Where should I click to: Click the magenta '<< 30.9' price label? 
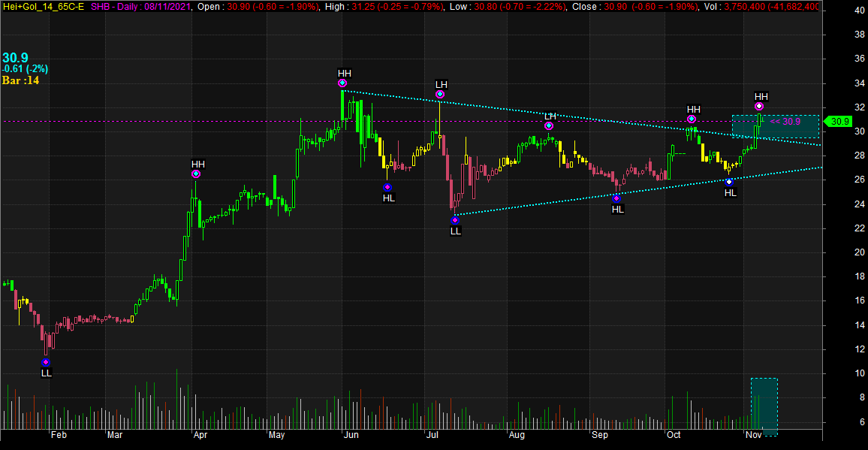786,122
